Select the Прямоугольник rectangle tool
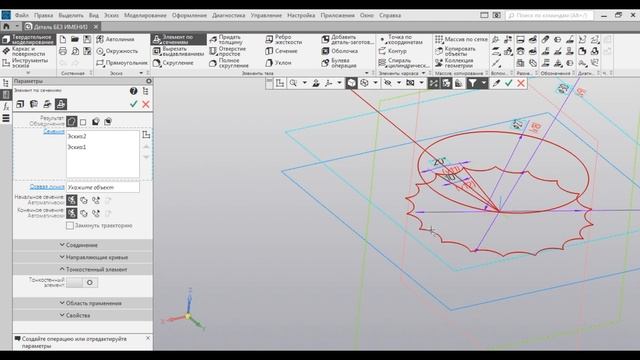Screen dimensions: 640x360 coord(122,63)
